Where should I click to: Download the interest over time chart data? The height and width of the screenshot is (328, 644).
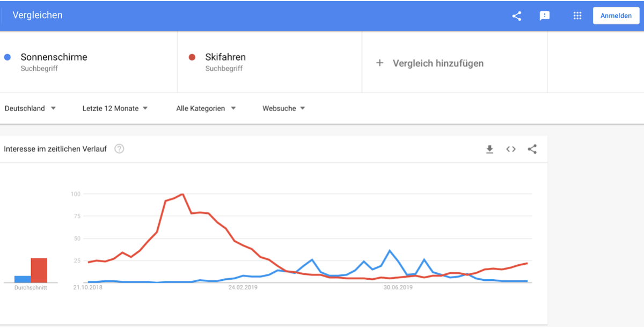[x=489, y=149]
